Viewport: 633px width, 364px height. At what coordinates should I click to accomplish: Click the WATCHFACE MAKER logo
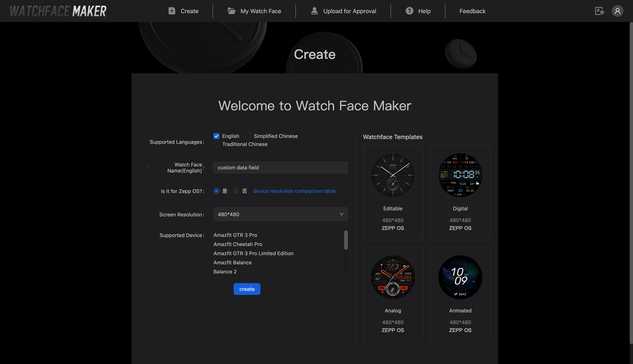click(58, 11)
